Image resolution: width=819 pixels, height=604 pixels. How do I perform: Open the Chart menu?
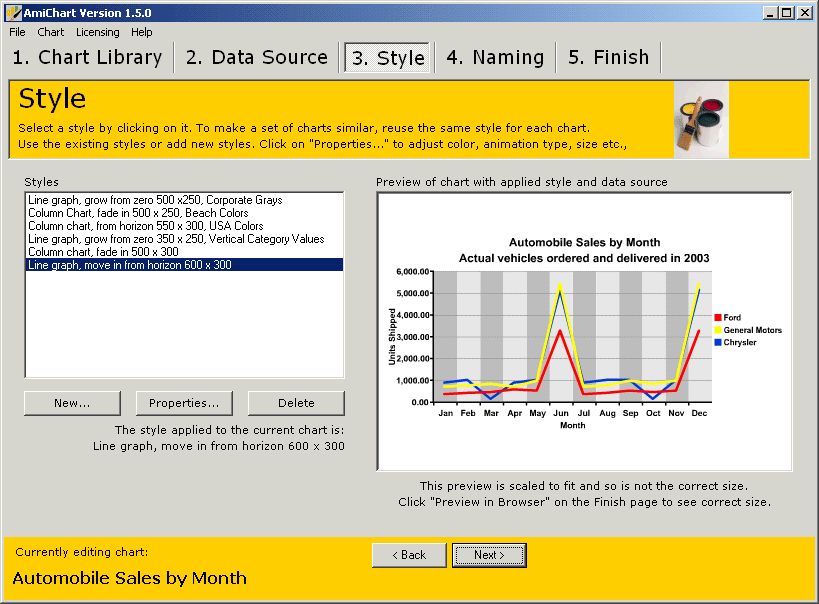(x=51, y=32)
